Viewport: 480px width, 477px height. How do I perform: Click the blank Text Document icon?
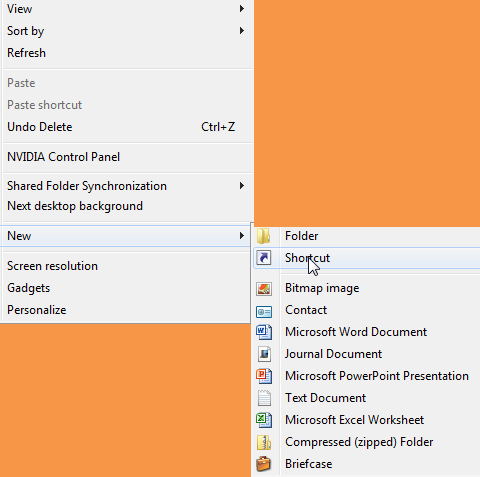(x=264, y=398)
